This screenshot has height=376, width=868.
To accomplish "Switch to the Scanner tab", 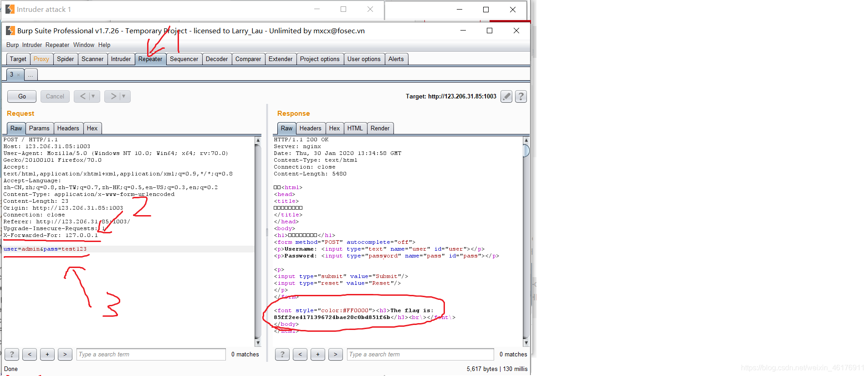I will (x=92, y=59).
